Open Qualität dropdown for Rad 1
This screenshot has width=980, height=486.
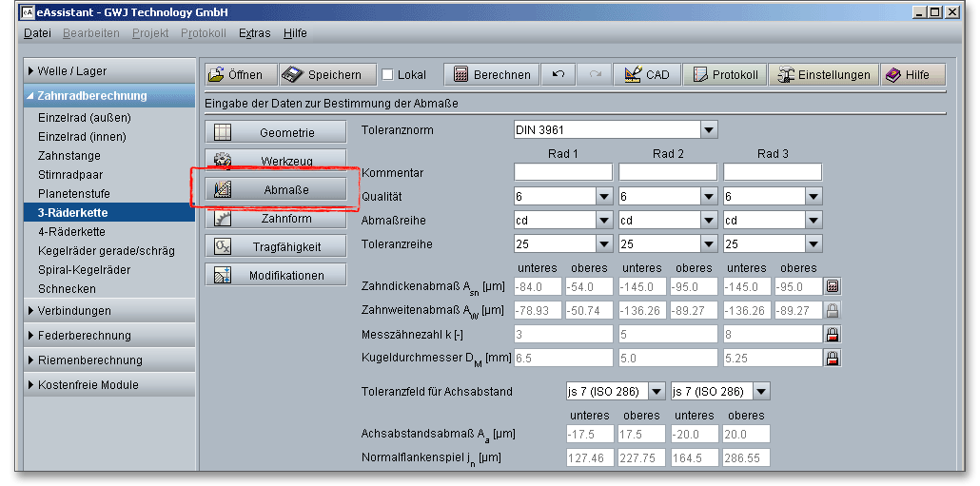tap(604, 196)
